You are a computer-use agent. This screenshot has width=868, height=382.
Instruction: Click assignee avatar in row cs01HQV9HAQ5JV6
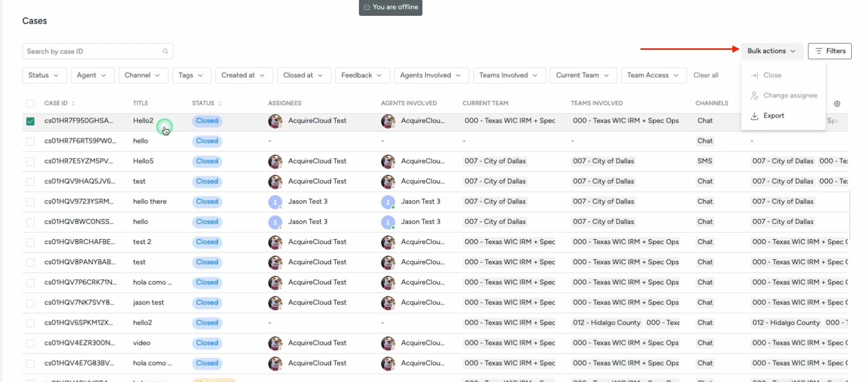[x=275, y=182]
